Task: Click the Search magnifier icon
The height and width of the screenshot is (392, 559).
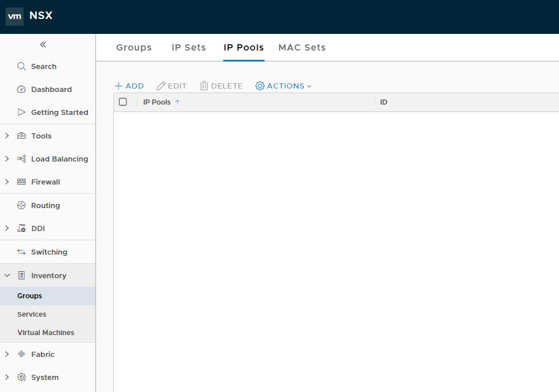Action: click(x=22, y=67)
